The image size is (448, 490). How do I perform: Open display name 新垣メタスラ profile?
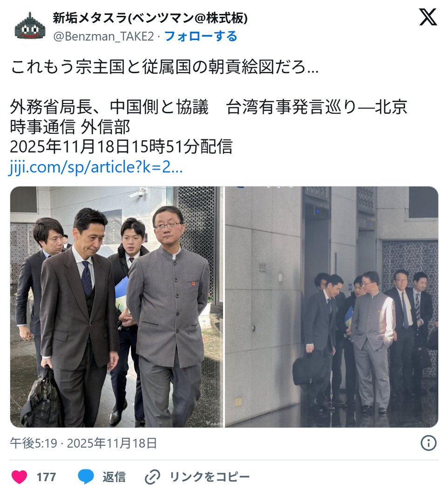click(x=150, y=18)
